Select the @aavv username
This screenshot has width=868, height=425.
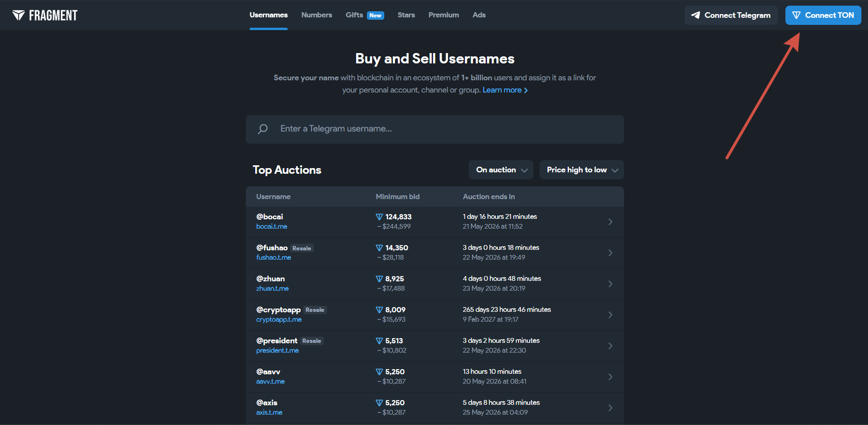coord(268,372)
